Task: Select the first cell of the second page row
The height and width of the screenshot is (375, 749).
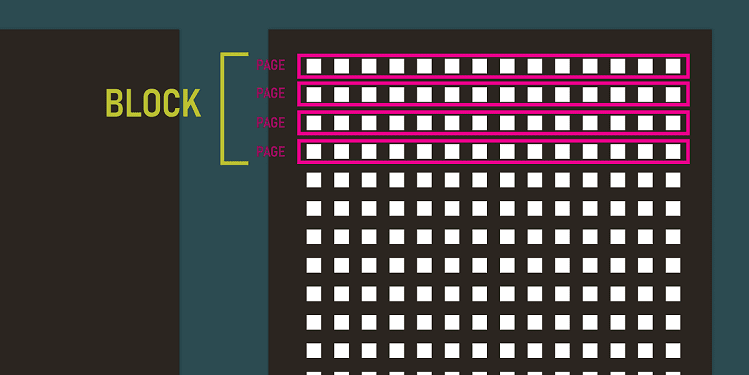Action: 313,95
